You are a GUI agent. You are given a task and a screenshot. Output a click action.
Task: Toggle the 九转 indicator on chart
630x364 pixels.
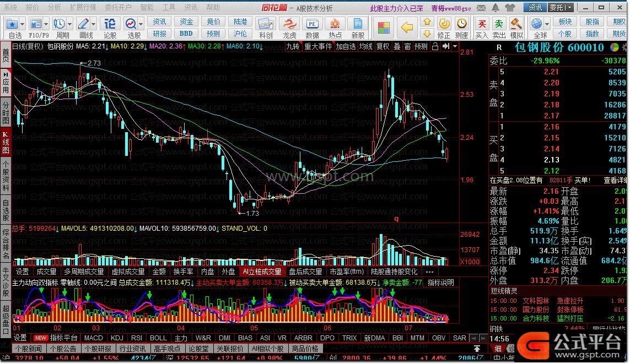pos(293,47)
